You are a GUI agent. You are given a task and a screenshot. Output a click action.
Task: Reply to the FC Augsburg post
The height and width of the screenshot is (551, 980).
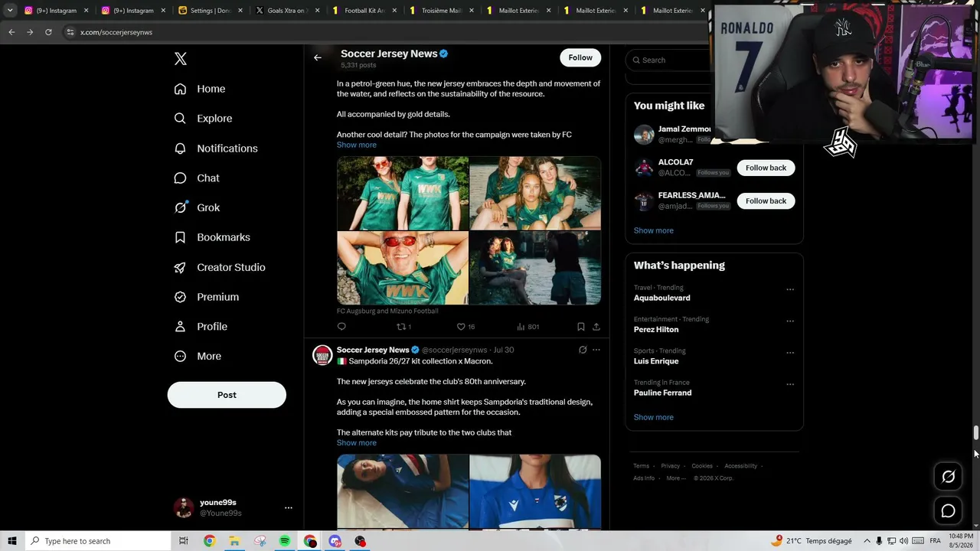click(x=341, y=327)
